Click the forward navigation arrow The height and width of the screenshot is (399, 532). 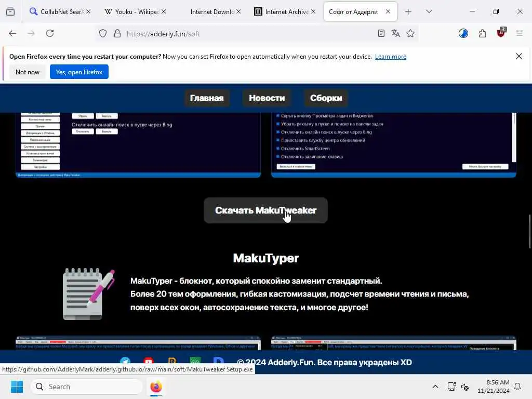tap(31, 33)
